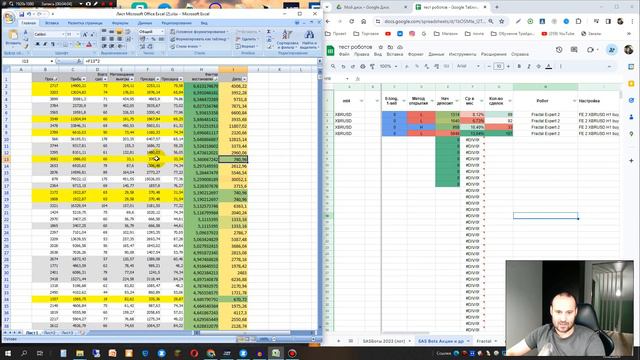Toggle underline in Excel font group
The width and height of the screenshot is (640, 360).
click(x=53, y=44)
